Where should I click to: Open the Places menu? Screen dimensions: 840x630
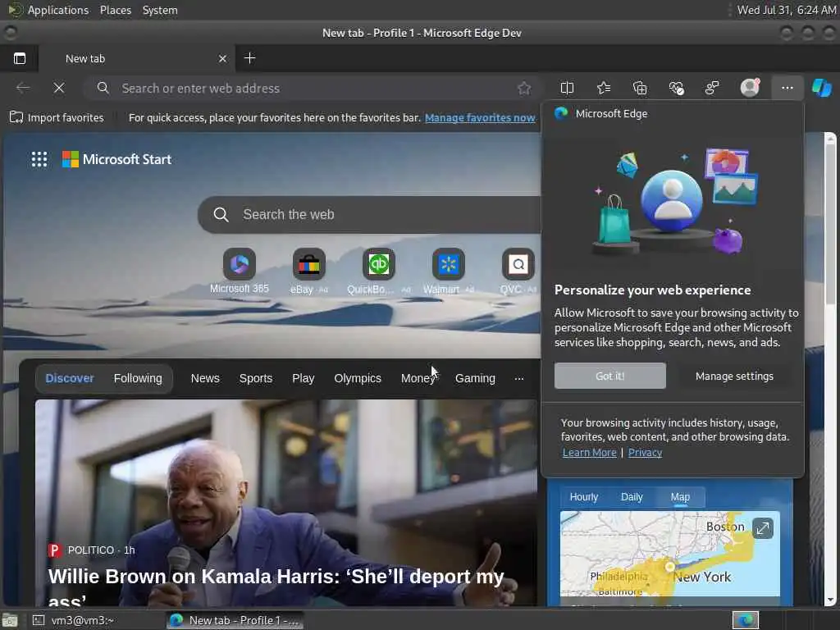115,10
